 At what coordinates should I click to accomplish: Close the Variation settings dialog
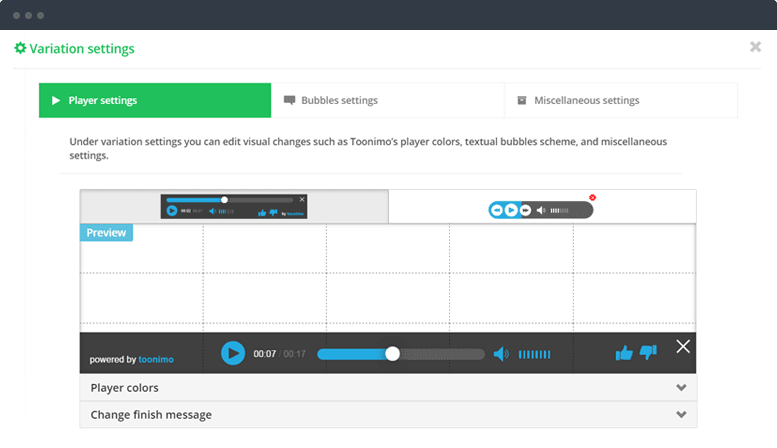tap(755, 47)
